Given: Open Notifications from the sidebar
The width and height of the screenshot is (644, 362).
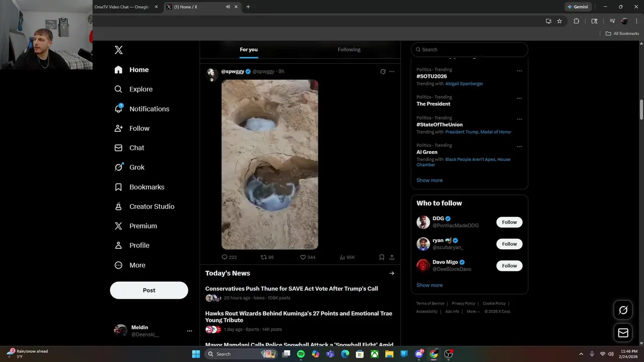Looking at the screenshot, I should 141,109.
